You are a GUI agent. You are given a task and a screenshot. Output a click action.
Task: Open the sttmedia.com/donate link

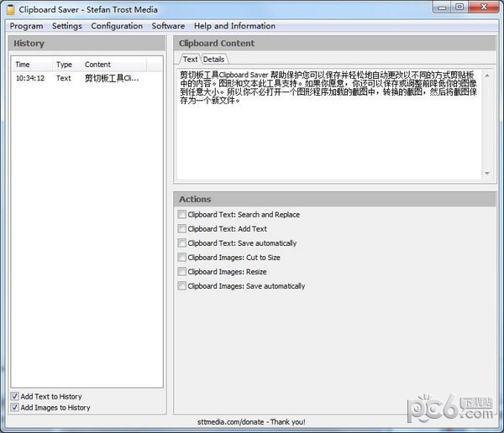point(251,422)
